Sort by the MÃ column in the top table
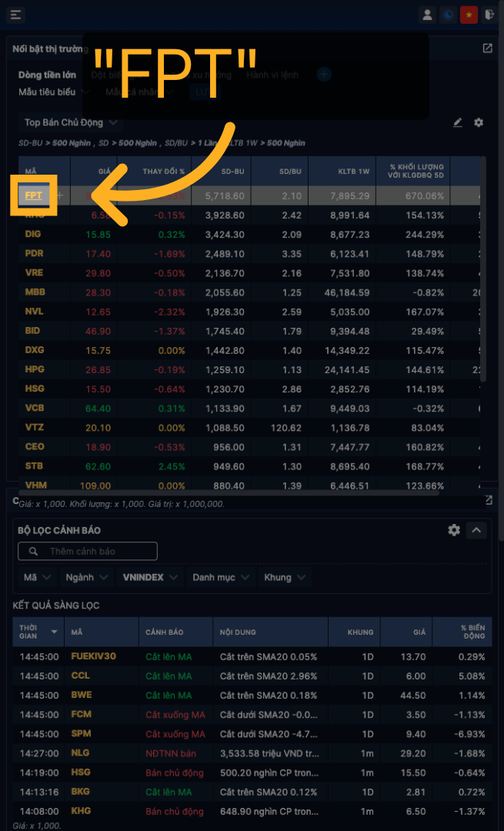This screenshot has height=831, width=504. coord(45,171)
